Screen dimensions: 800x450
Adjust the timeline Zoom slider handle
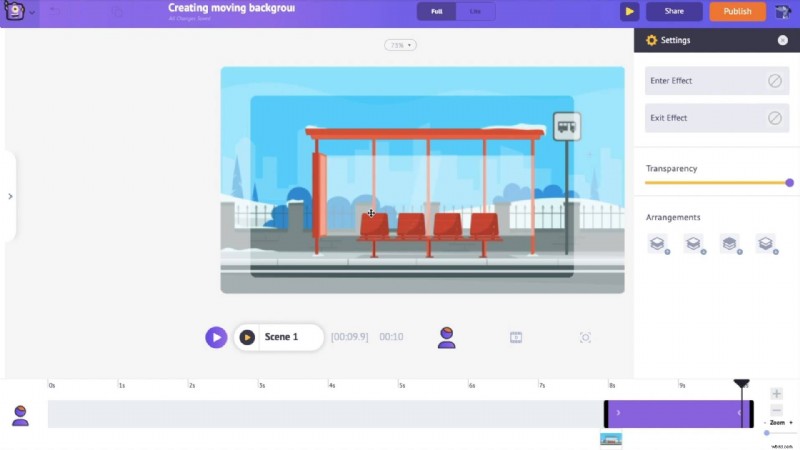(766, 433)
